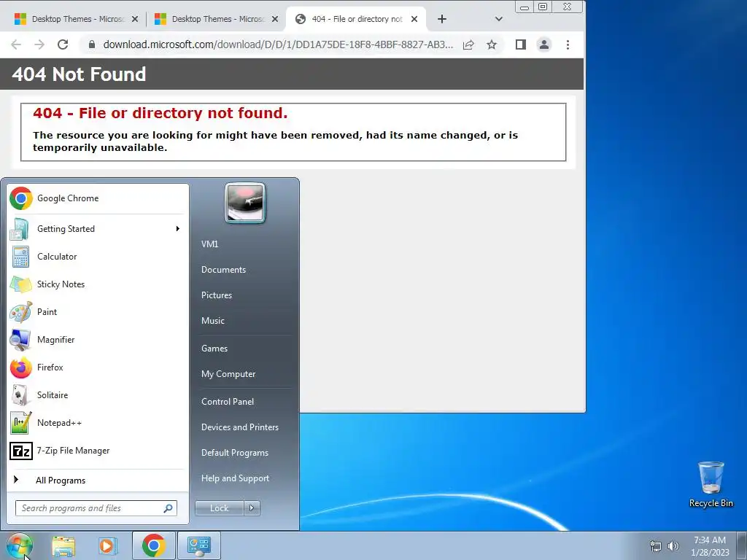
Task: Launch Getting Started from Start menu
Action: click(x=98, y=228)
